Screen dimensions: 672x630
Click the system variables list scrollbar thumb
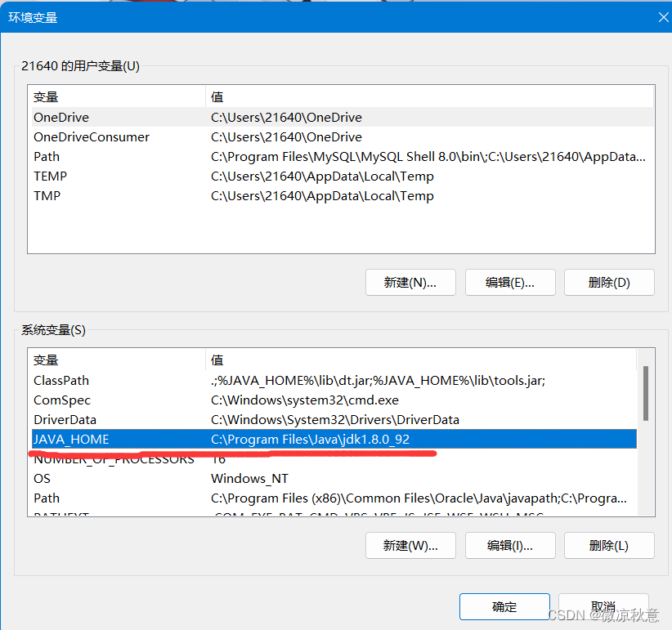point(645,393)
